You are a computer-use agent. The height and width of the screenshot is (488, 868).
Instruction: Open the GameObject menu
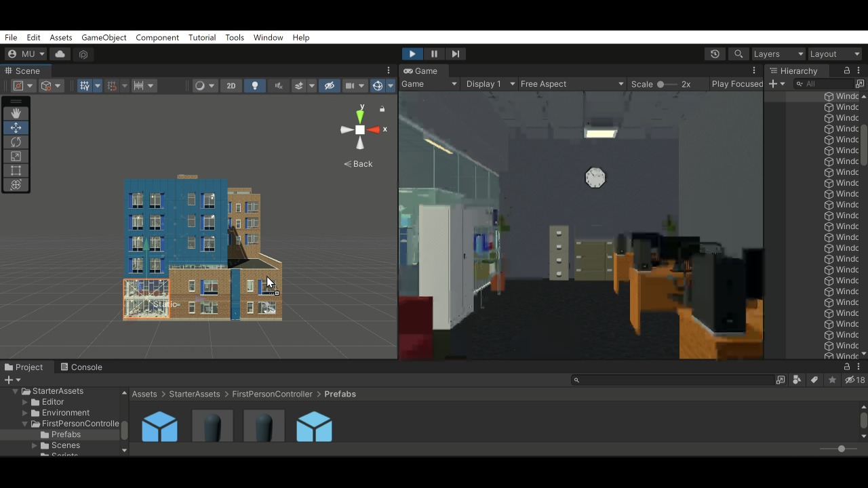[x=104, y=37]
